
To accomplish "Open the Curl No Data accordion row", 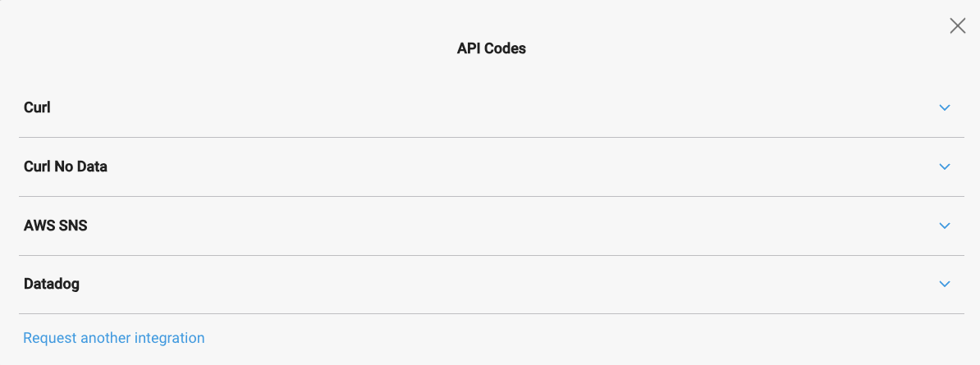I will 491,167.
